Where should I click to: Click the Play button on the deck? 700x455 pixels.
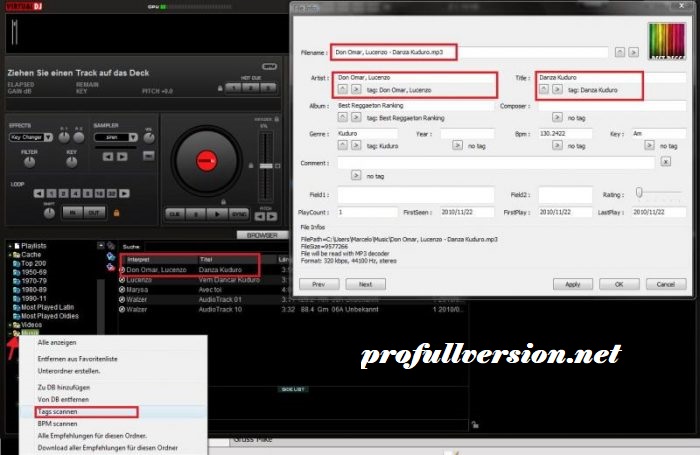(x=217, y=214)
